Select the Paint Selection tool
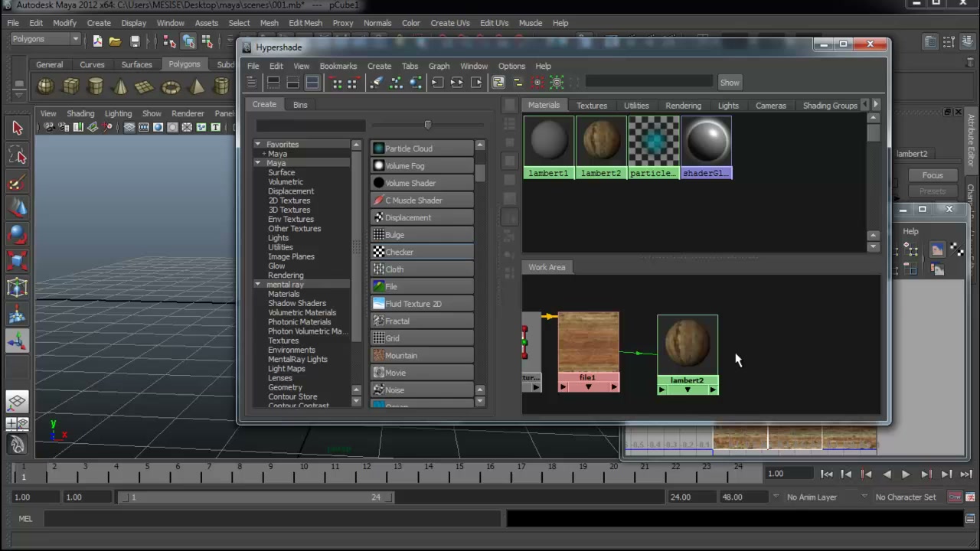 coord(18,183)
